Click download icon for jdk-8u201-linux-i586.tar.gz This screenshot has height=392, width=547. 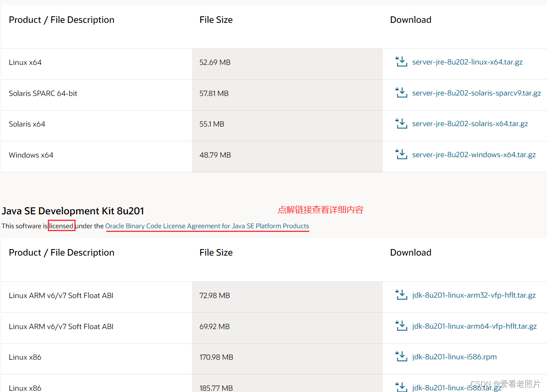point(402,387)
